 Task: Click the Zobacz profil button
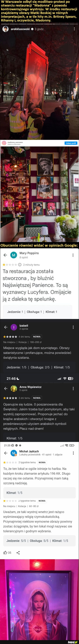71,143
